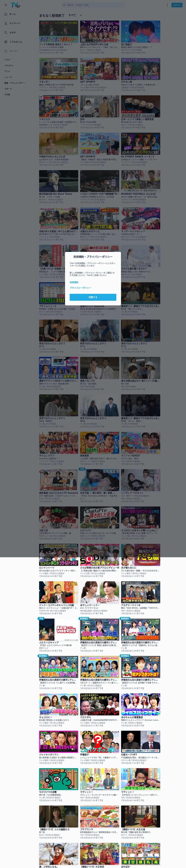Select the その他 category
This screenshot has height=868, width=186.
pos(7,94)
